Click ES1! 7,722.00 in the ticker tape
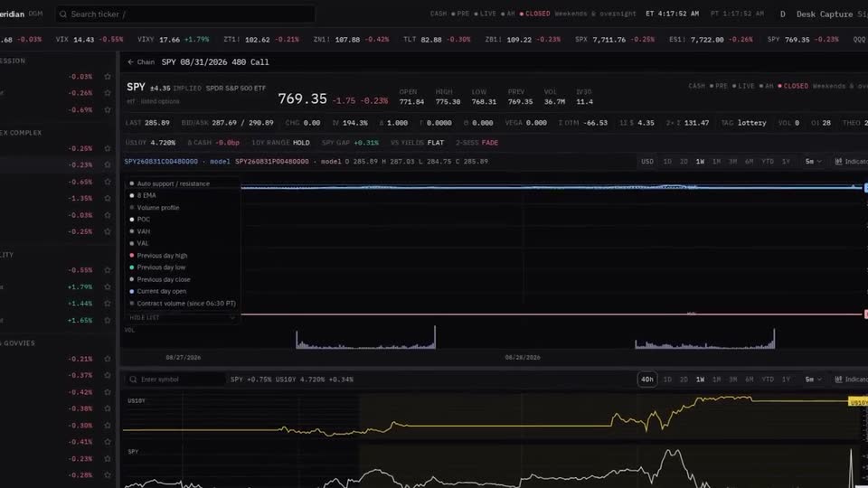 tap(711, 39)
